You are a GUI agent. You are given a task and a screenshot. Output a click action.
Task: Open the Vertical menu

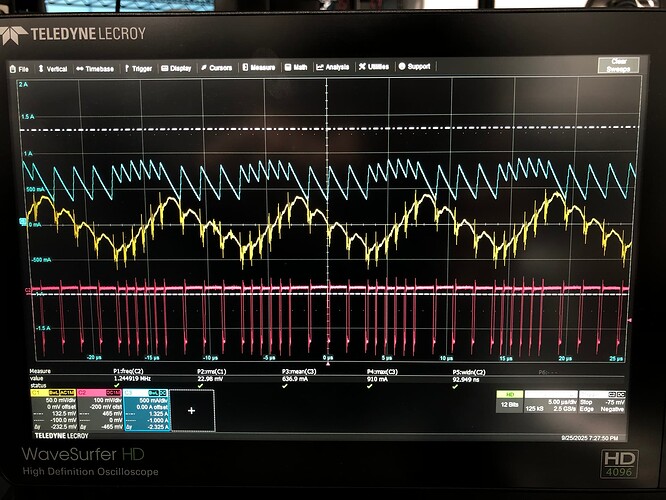53,68
